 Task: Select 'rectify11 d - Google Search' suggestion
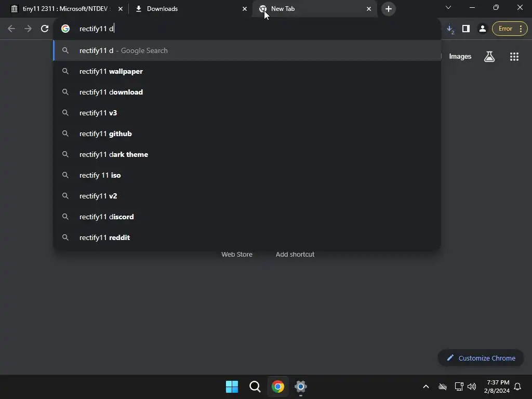click(x=247, y=50)
